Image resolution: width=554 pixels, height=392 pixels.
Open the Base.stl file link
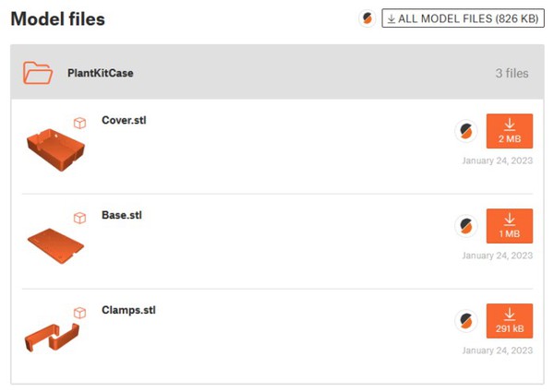pyautogui.click(x=122, y=216)
